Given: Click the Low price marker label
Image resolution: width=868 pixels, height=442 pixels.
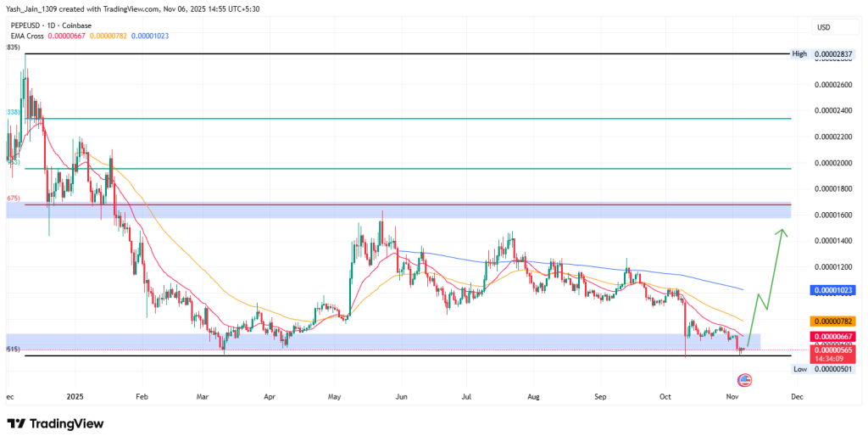Looking at the screenshot, I should click(x=799, y=369).
